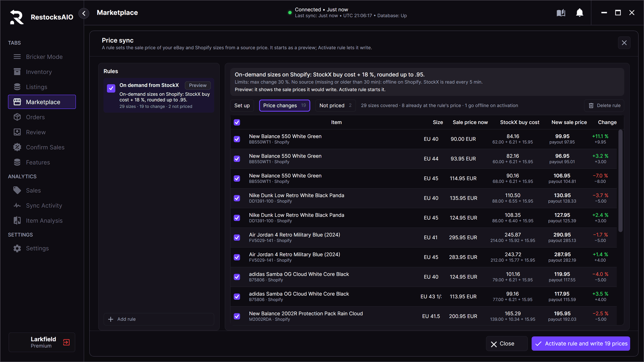Screen dimensions: 644x362
Task: Click the StockX buy cost column header
Action: click(x=520, y=122)
